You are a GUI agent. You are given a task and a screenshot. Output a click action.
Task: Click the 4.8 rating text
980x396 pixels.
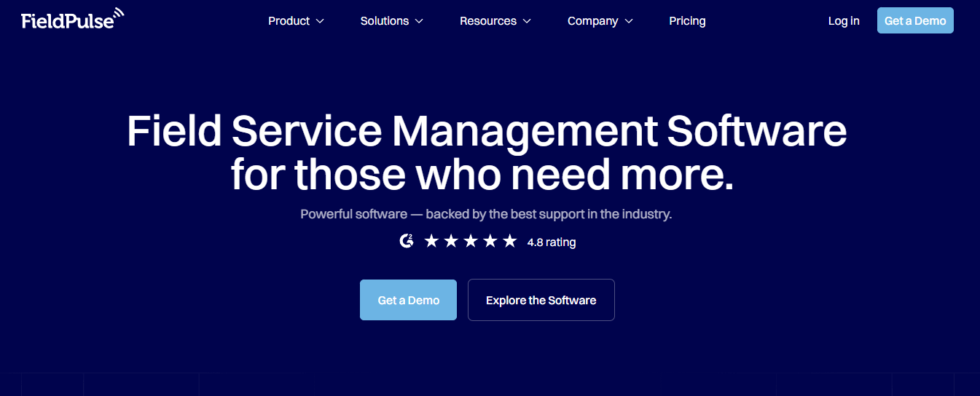coord(552,242)
